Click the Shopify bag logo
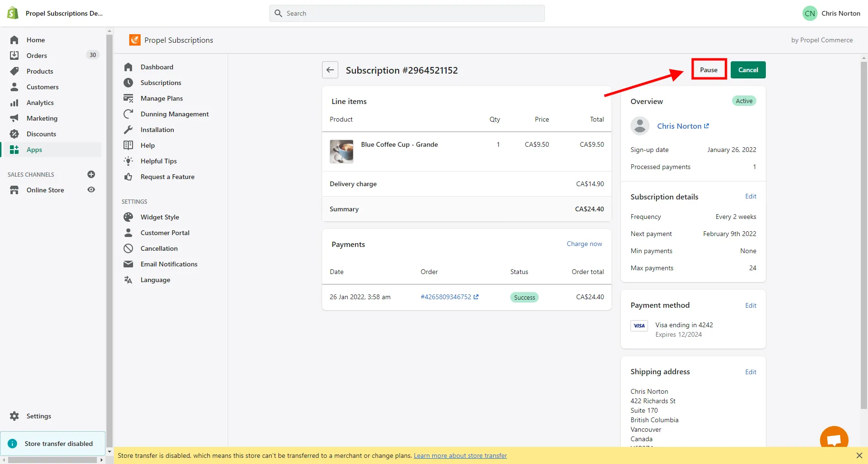The width and height of the screenshot is (868, 464). (13, 13)
